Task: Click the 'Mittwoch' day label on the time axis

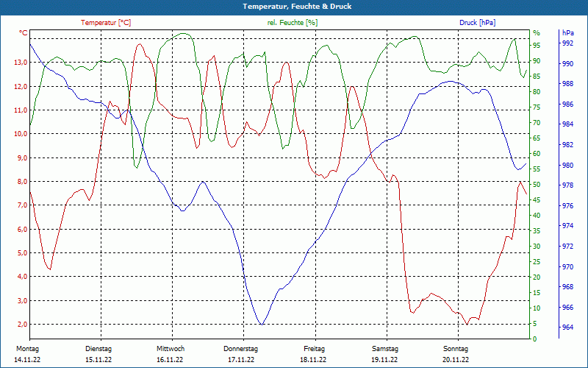Action: 171,349
